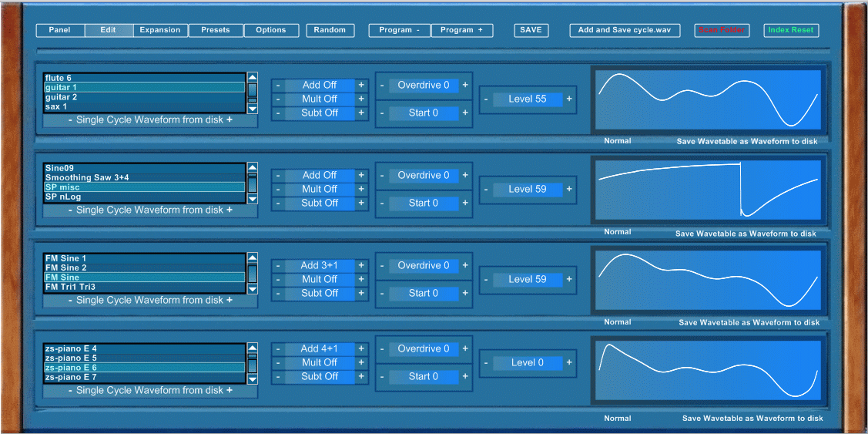Click the Random button
The height and width of the screenshot is (434, 868).
click(x=330, y=31)
